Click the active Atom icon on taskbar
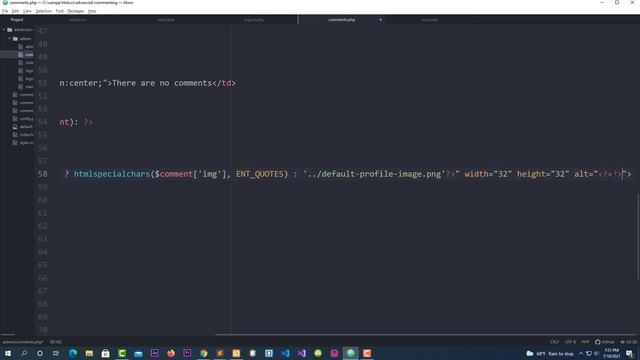This screenshot has height=360, width=640. point(350,353)
